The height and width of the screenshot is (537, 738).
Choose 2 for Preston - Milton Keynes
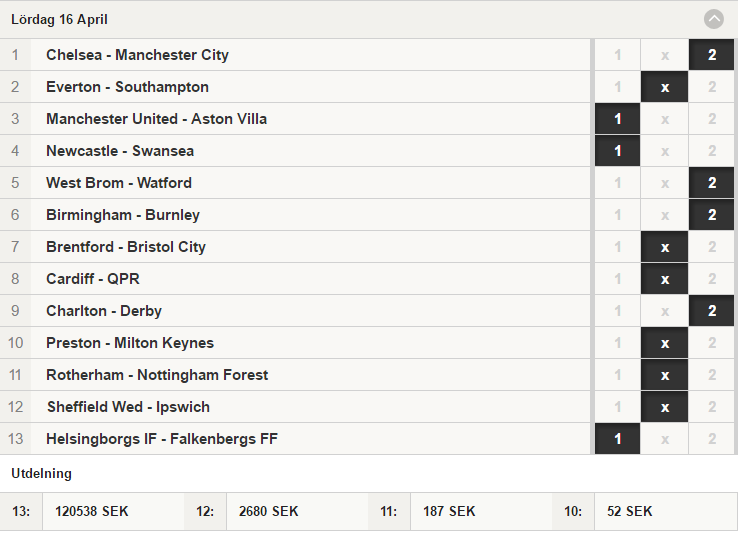point(712,343)
